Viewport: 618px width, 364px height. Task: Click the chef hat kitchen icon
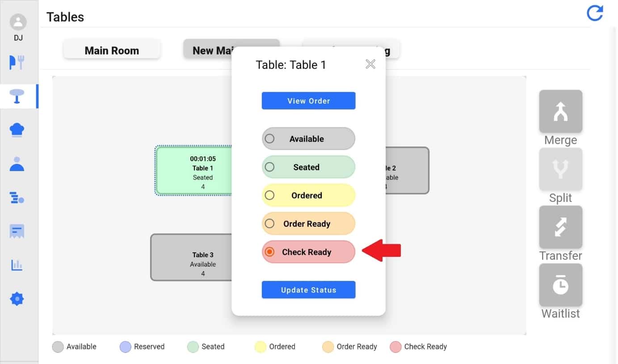17,130
